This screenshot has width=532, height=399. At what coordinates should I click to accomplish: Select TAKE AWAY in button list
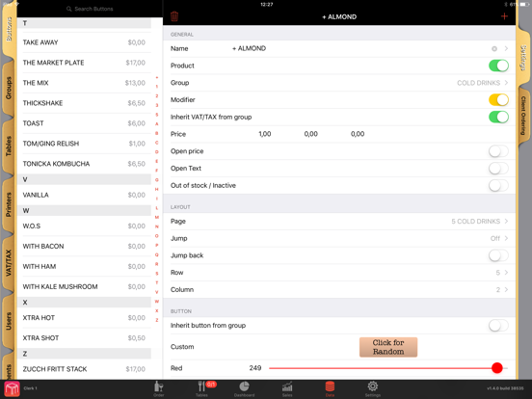84,42
